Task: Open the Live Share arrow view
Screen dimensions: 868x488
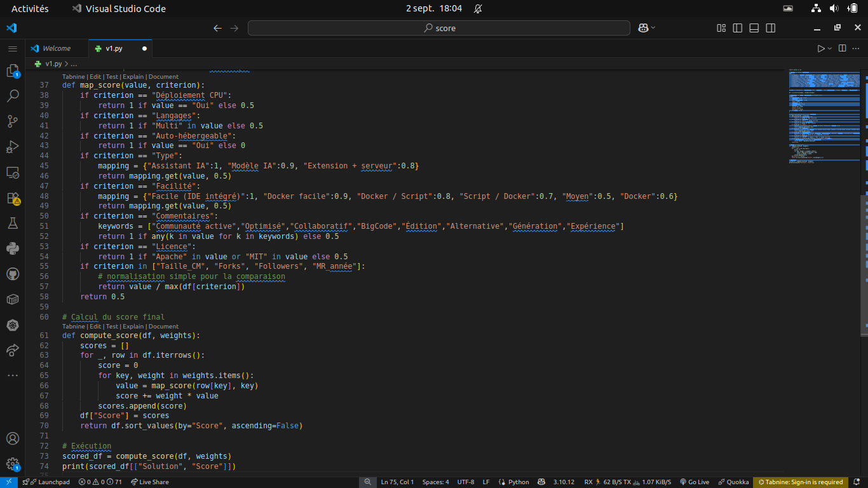Action: tap(13, 350)
